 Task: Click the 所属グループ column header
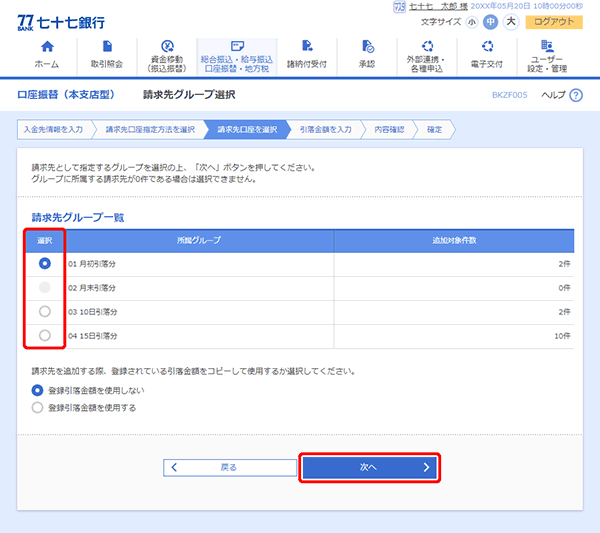pos(199,241)
